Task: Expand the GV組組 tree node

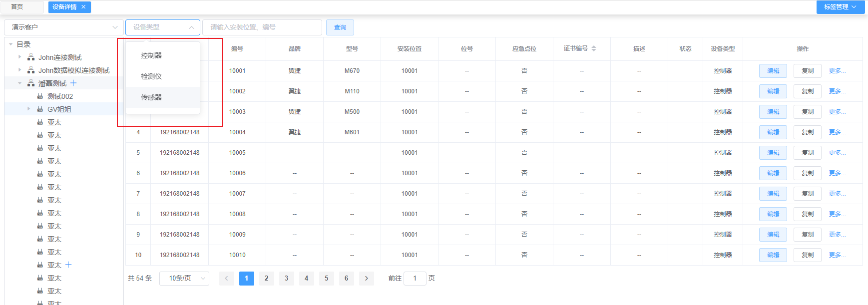Action: 28,109
